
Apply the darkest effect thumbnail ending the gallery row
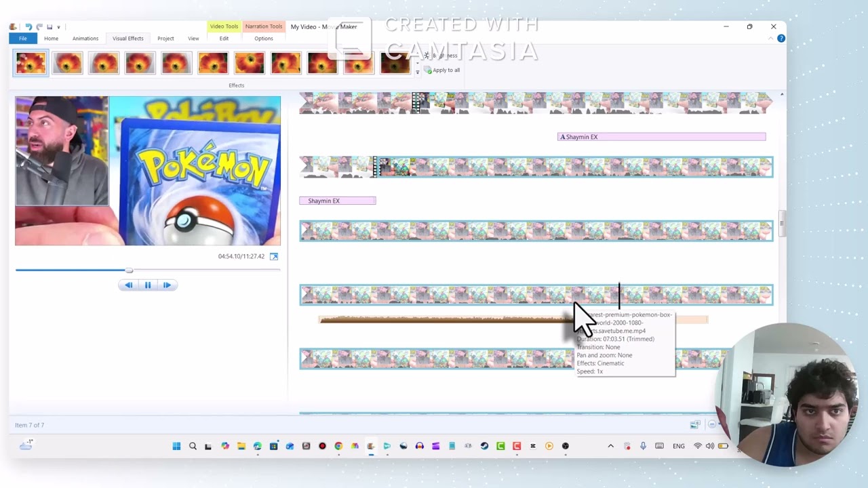coord(395,63)
